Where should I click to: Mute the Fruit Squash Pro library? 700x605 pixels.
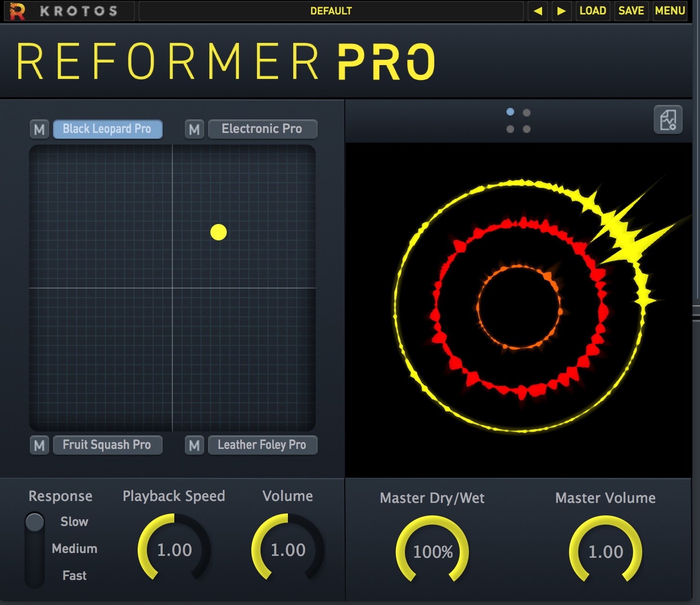(39, 445)
